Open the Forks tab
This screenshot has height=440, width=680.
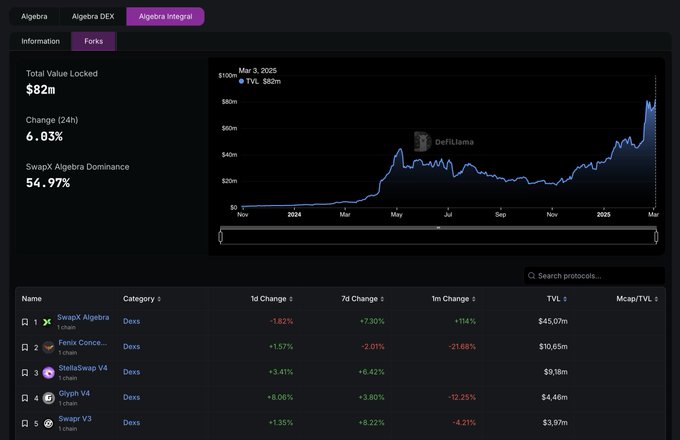click(94, 41)
